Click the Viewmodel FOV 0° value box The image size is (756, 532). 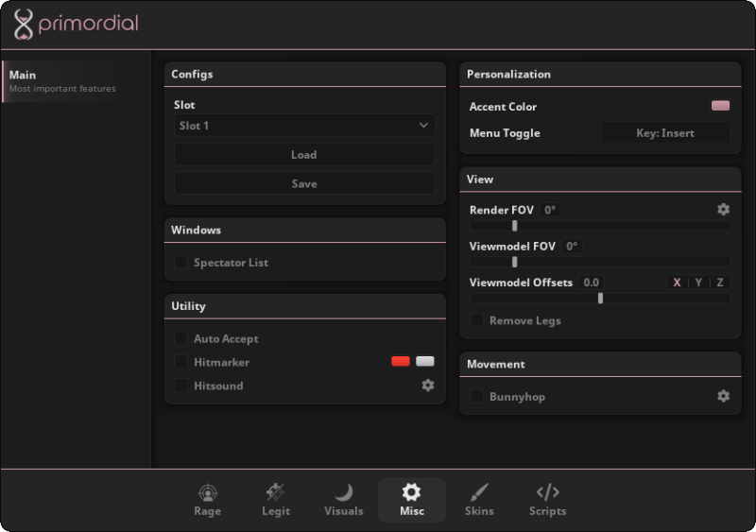click(572, 246)
